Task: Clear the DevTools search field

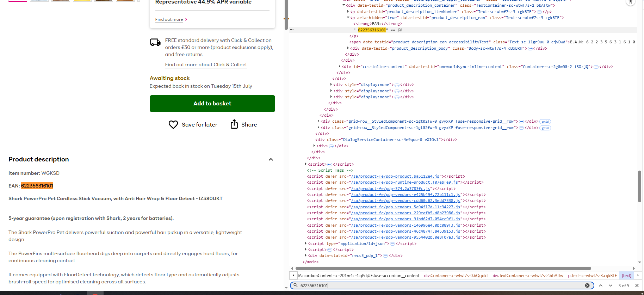Action: pyautogui.click(x=587, y=285)
